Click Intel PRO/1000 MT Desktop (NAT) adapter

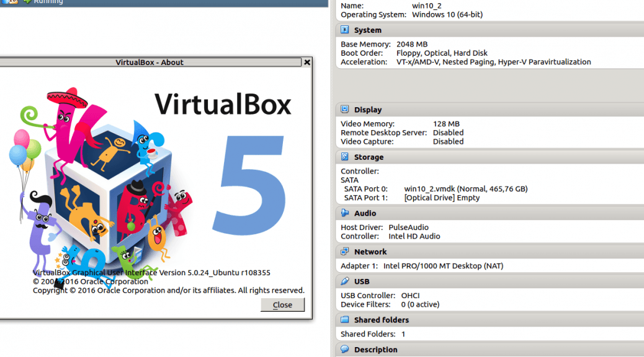point(443,266)
